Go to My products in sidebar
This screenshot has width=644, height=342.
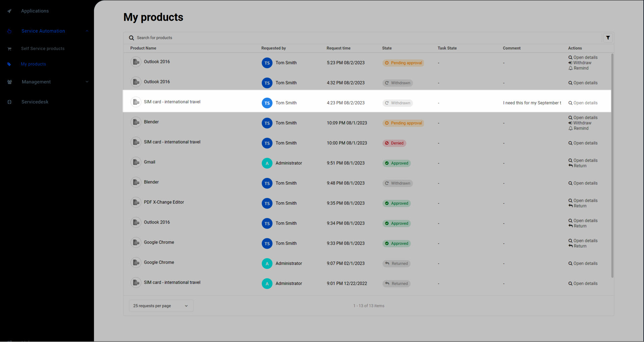(x=33, y=64)
